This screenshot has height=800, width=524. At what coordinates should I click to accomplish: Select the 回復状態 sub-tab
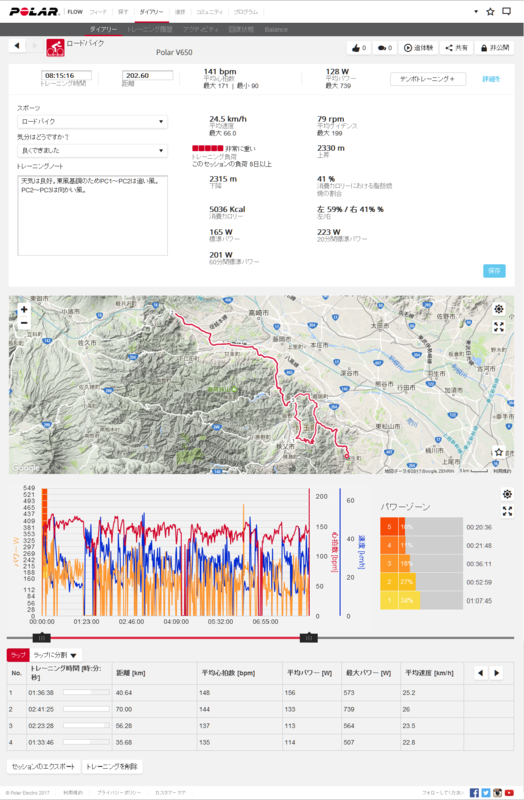241,30
